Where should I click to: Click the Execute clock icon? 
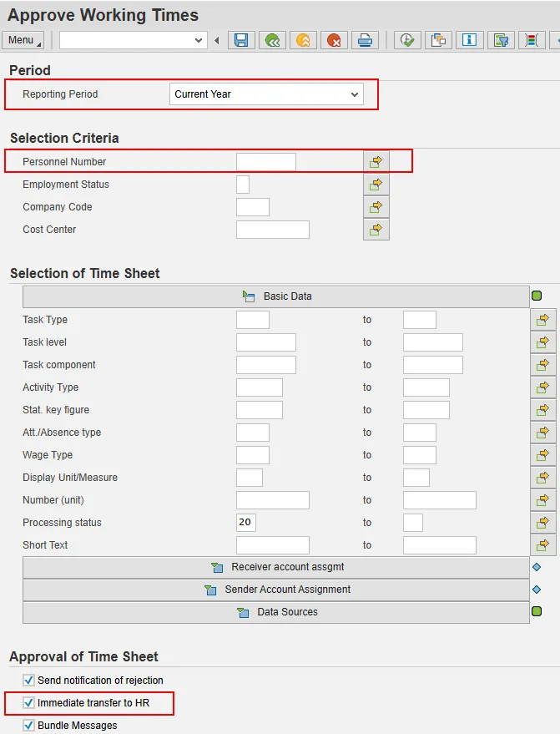[407, 40]
